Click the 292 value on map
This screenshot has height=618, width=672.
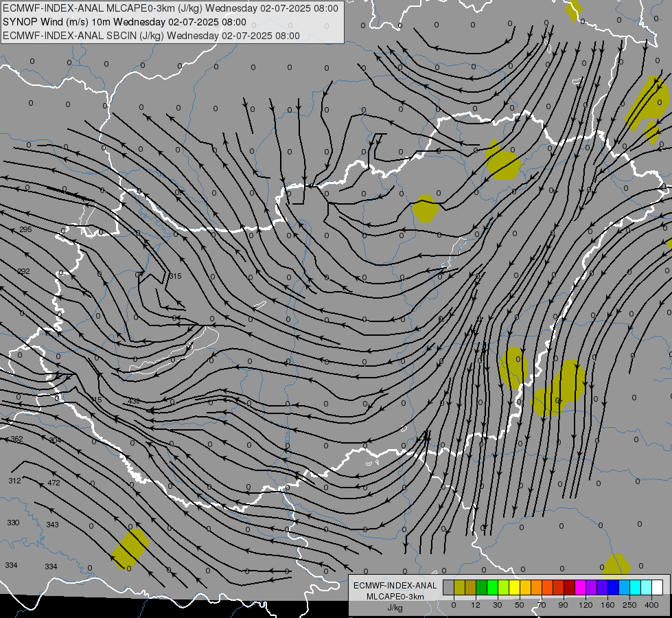point(23,271)
